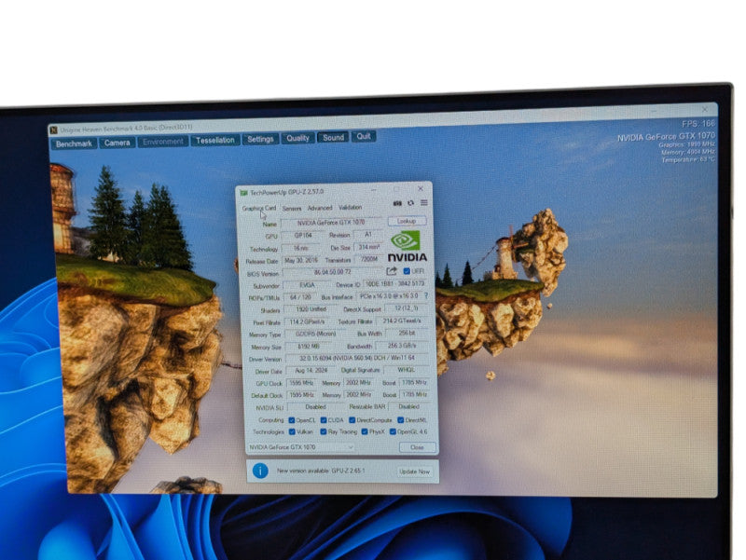
Task: Click the Aug 14, 2024 driver date
Action: click(311, 370)
